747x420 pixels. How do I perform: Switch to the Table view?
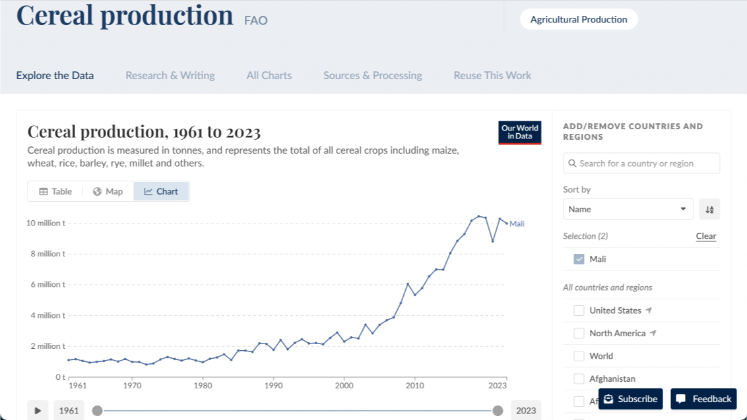pyautogui.click(x=55, y=191)
